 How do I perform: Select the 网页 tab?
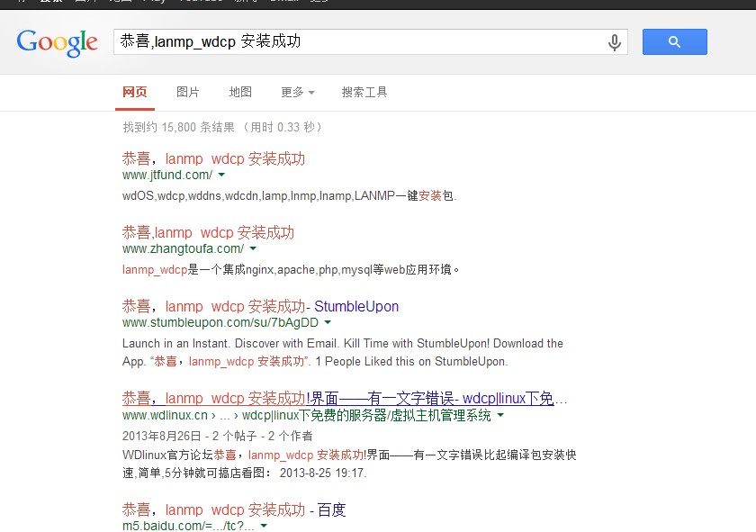[x=135, y=93]
